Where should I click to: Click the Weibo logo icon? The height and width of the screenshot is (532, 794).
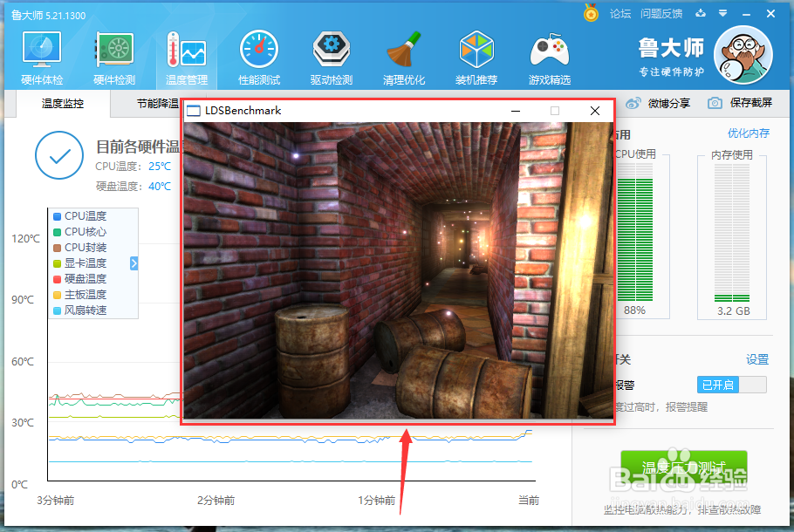633,103
